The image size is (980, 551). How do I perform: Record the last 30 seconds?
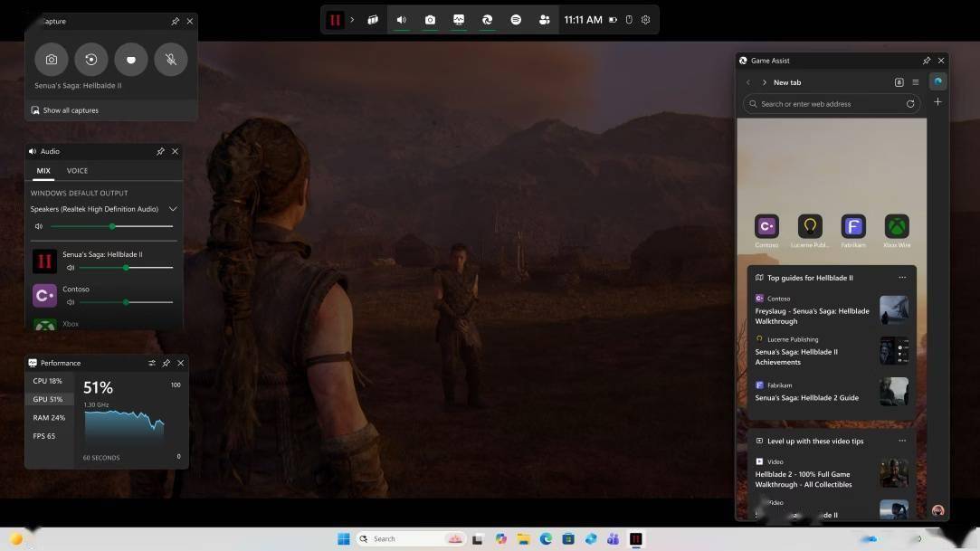[91, 60]
